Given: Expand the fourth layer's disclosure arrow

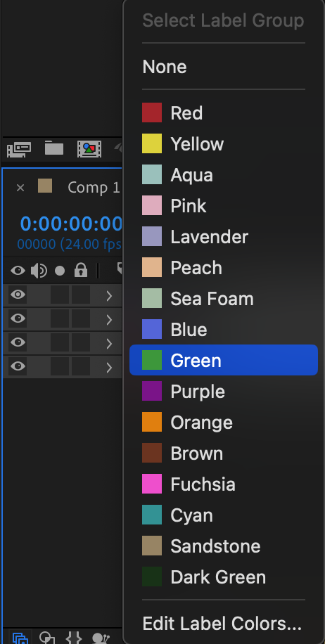Looking at the screenshot, I should tap(109, 367).
